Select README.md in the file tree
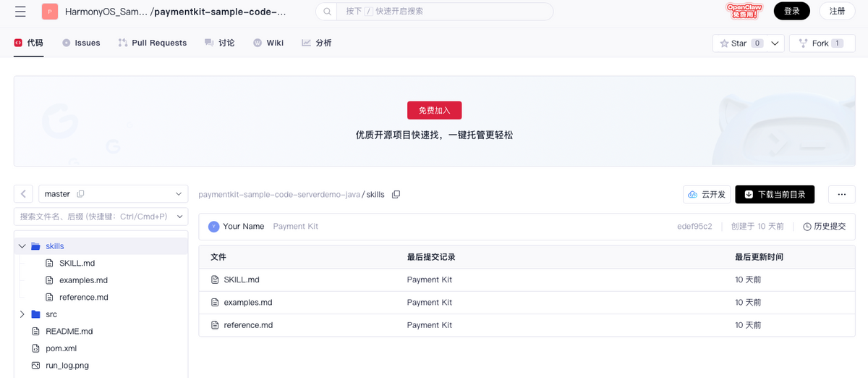Viewport: 868px width, 378px height. pyautogui.click(x=69, y=332)
